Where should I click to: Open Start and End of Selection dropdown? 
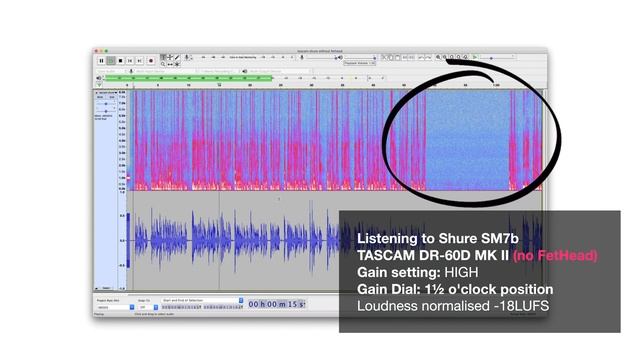(202, 300)
